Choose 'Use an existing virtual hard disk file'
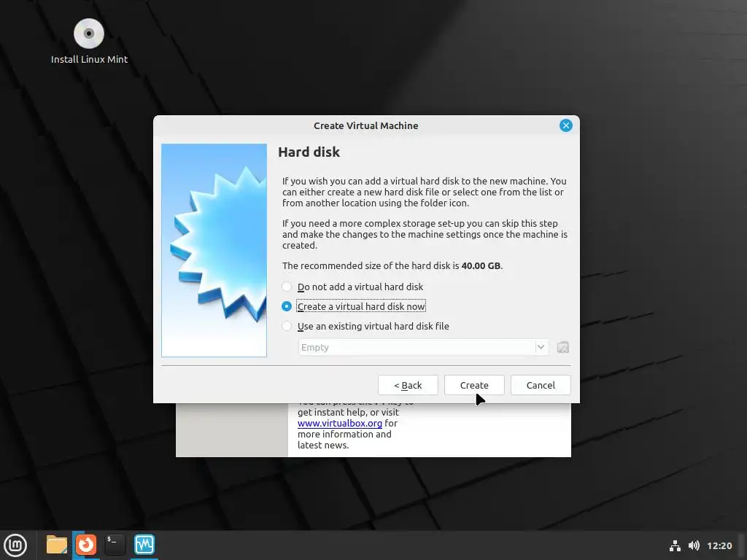The image size is (747, 560). [365, 326]
